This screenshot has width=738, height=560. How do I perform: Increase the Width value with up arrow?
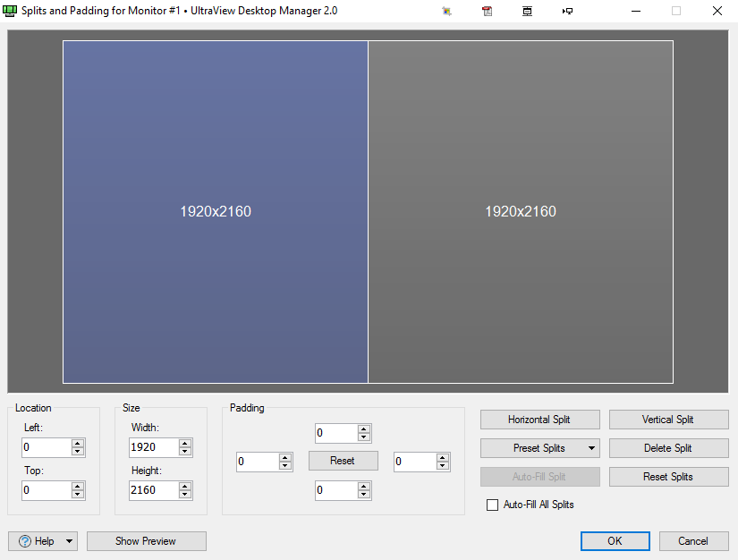184,443
